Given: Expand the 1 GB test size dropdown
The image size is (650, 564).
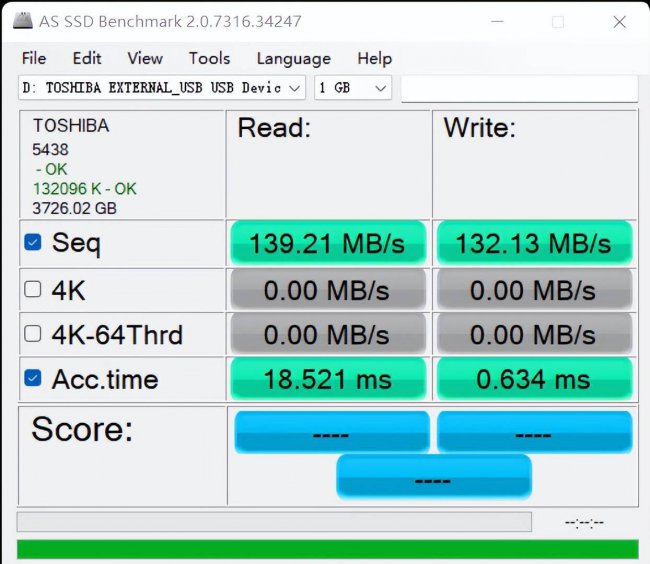Looking at the screenshot, I should [x=353, y=87].
